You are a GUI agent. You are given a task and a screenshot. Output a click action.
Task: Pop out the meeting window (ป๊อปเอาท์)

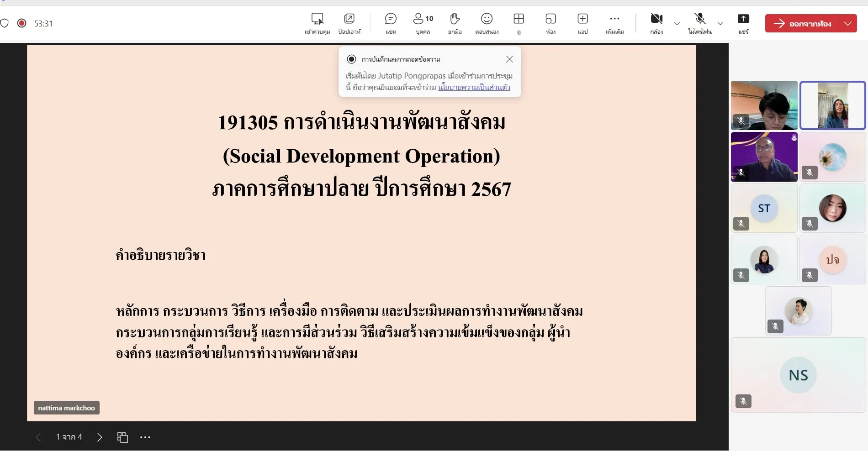click(349, 23)
